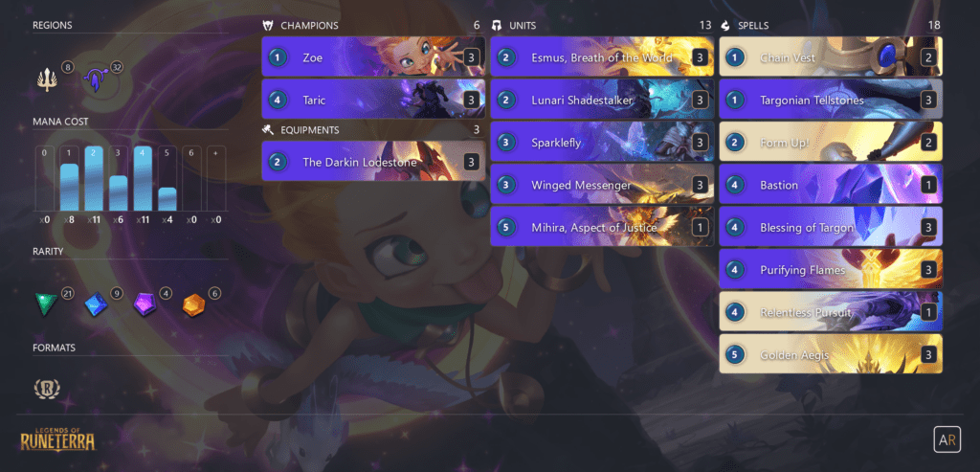Image resolution: width=980 pixels, height=472 pixels.
Task: Select Esmus, Breath of the World card
Action: 602,57
